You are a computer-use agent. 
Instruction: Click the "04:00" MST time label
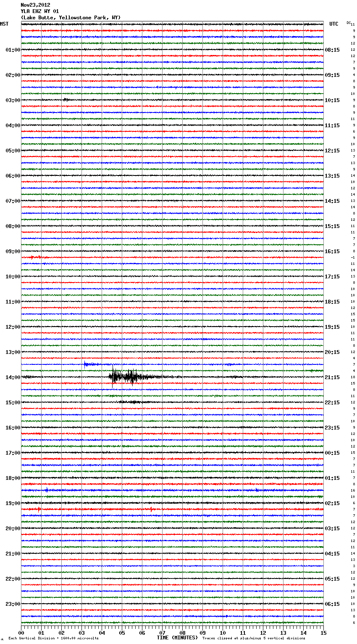[x=13, y=126]
